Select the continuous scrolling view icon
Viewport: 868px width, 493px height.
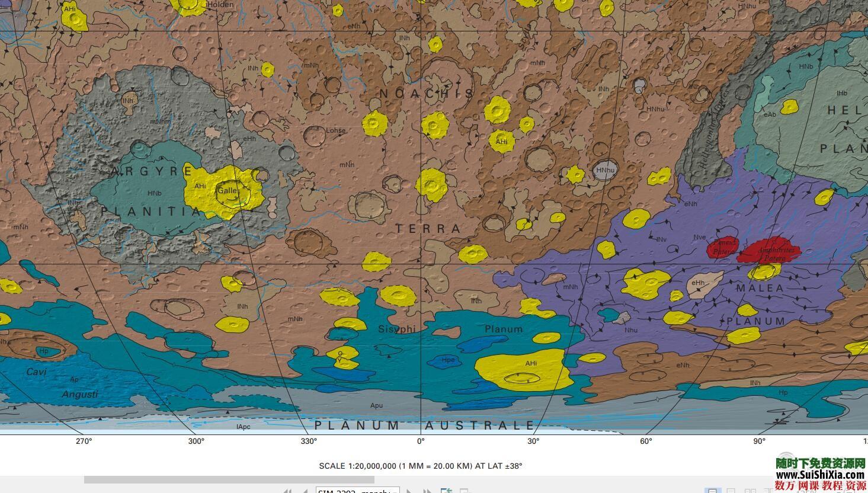(x=732, y=491)
